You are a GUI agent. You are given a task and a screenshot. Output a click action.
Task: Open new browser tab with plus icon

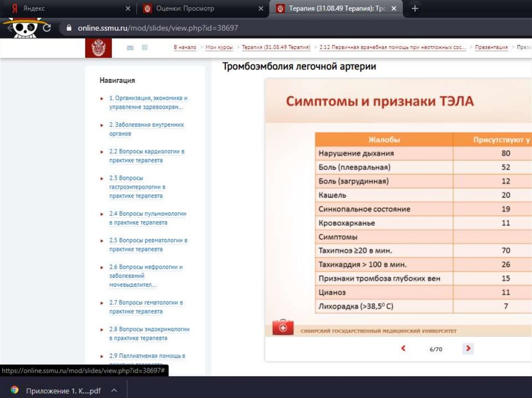(x=415, y=8)
